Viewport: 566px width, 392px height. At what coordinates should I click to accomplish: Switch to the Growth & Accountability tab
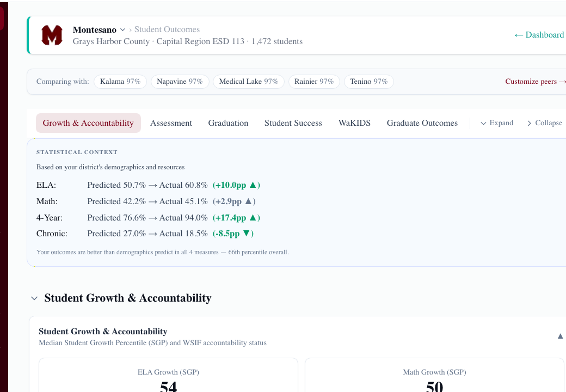(88, 123)
